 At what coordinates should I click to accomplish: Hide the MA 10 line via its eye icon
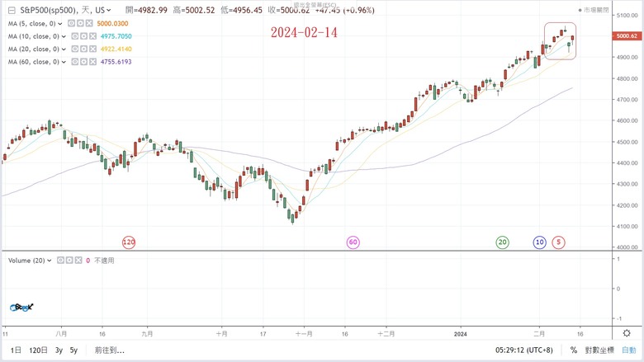tap(75, 36)
